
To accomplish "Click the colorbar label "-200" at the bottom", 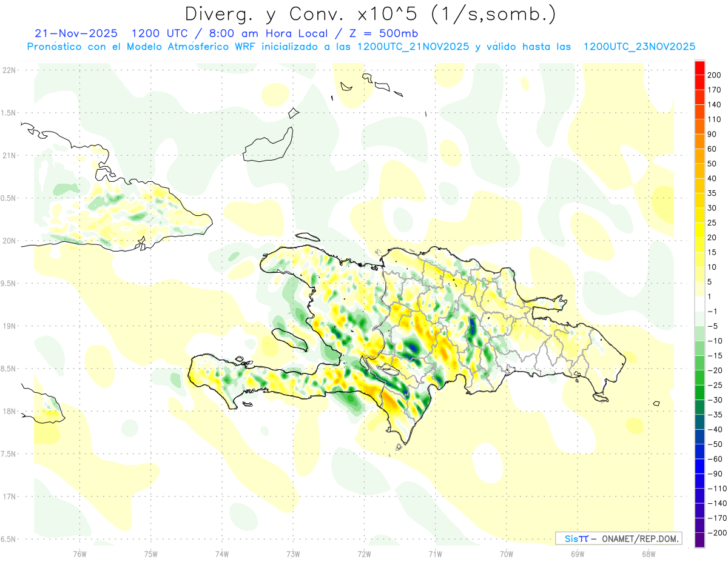I will 716,533.
